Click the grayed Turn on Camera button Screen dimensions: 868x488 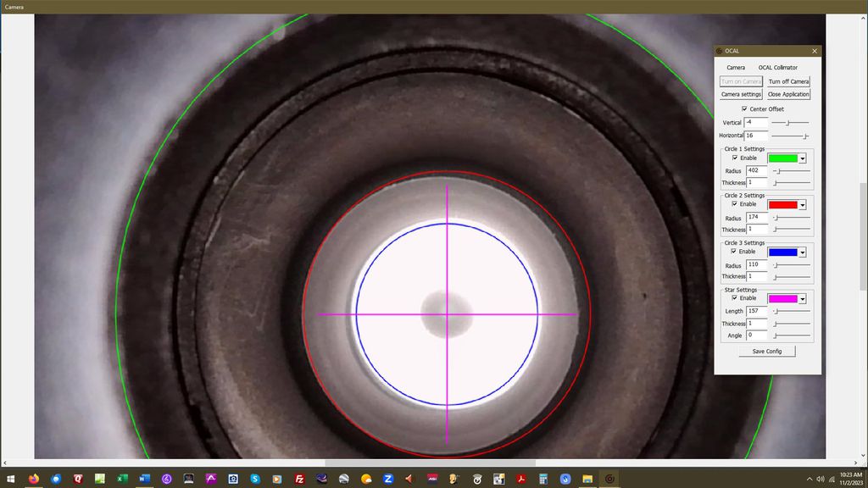point(741,81)
